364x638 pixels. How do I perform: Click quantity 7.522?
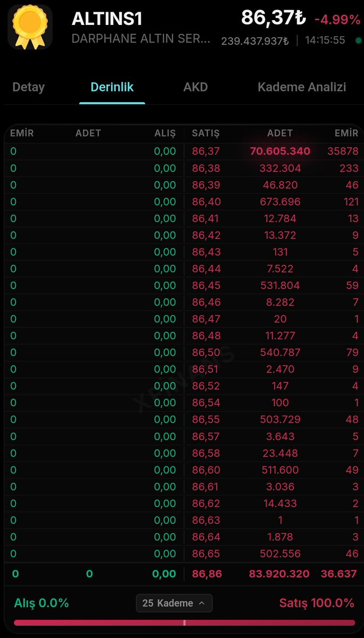pos(280,269)
